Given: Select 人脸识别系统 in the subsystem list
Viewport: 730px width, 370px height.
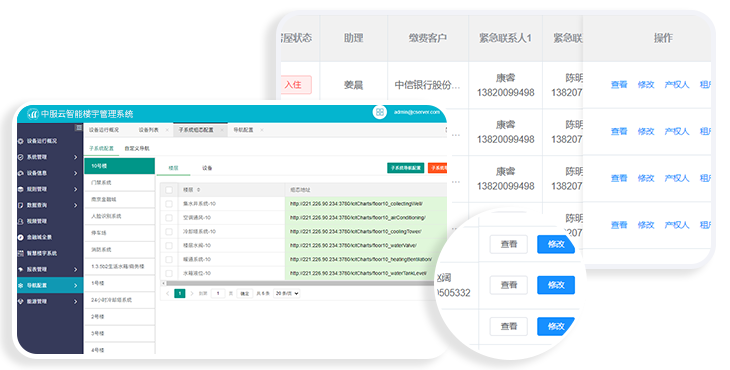Looking at the screenshot, I should point(120,216).
